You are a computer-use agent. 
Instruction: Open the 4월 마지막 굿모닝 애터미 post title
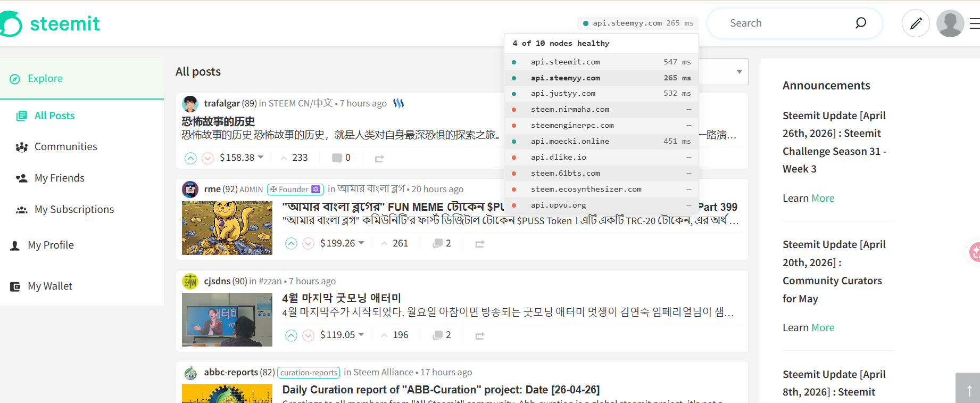[342, 298]
